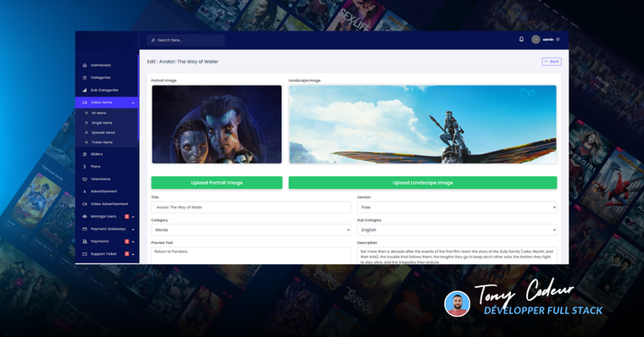Open Plans via dollar icon
The width and height of the screenshot is (644, 337).
85,167
